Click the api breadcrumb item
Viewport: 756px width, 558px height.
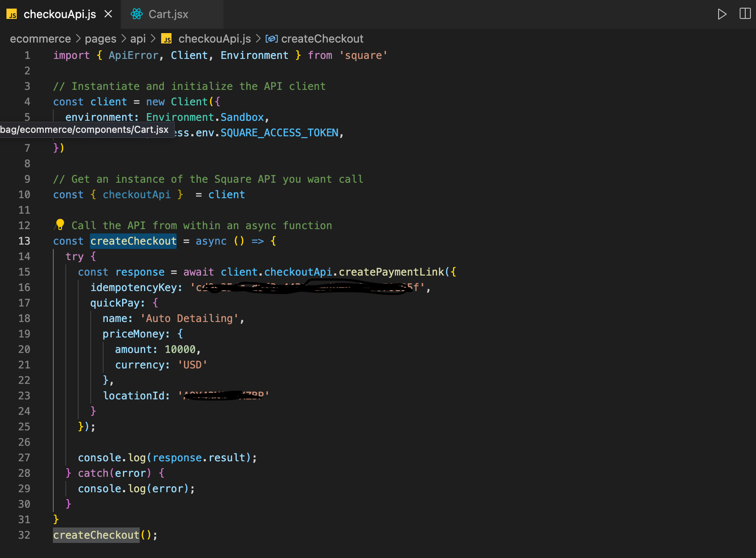pos(138,39)
